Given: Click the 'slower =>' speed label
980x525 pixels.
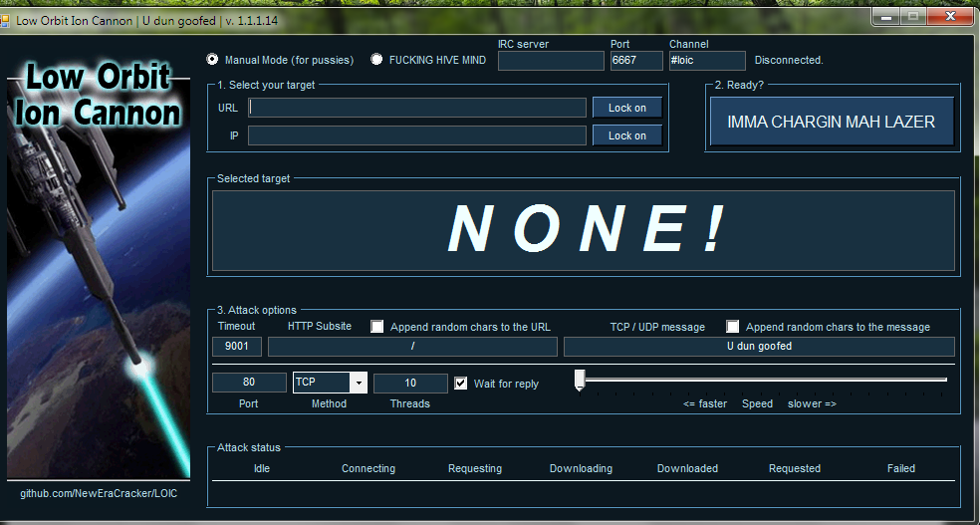Looking at the screenshot, I should pyautogui.click(x=812, y=403).
